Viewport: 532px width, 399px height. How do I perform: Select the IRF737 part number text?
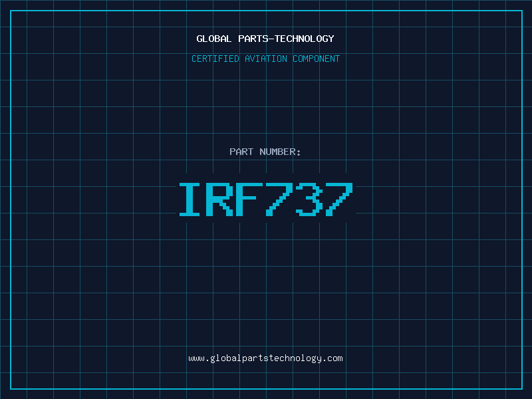coord(265,199)
